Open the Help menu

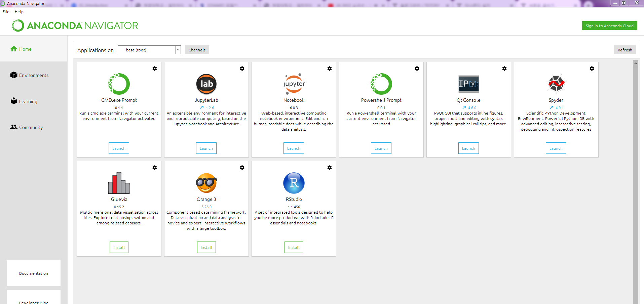click(x=19, y=12)
